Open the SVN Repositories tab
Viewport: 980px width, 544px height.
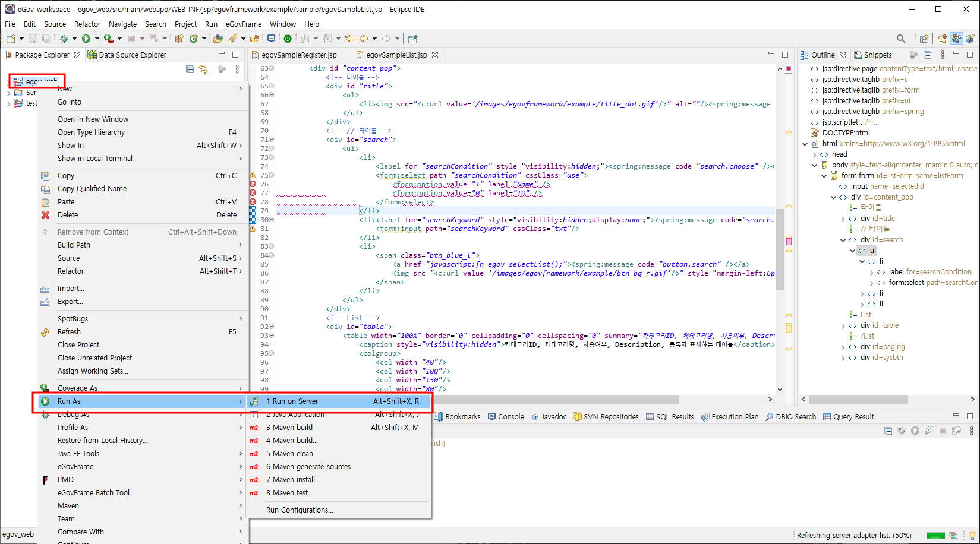606,417
